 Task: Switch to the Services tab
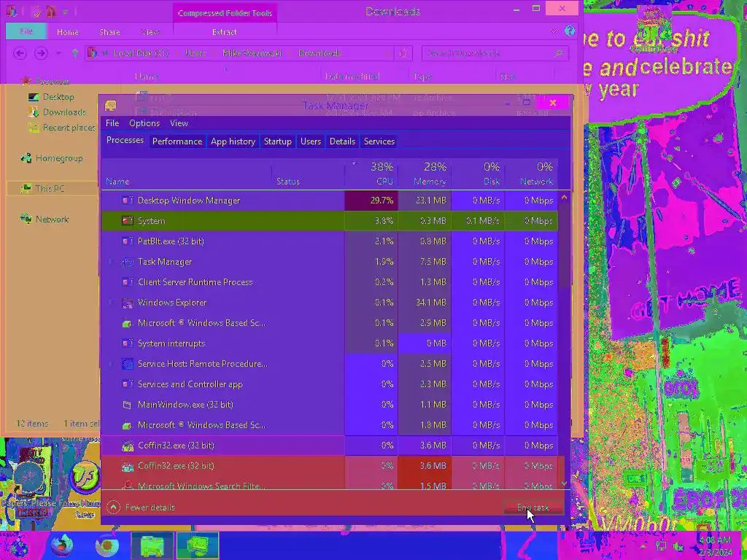379,141
